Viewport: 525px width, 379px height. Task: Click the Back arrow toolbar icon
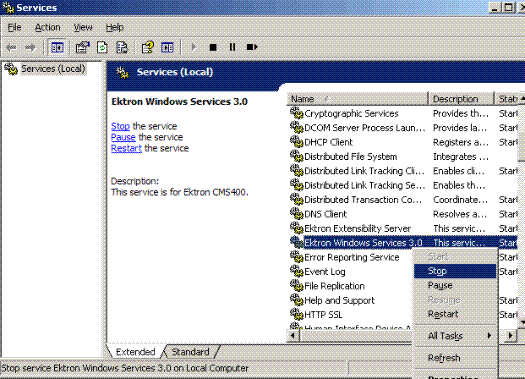tap(11, 48)
